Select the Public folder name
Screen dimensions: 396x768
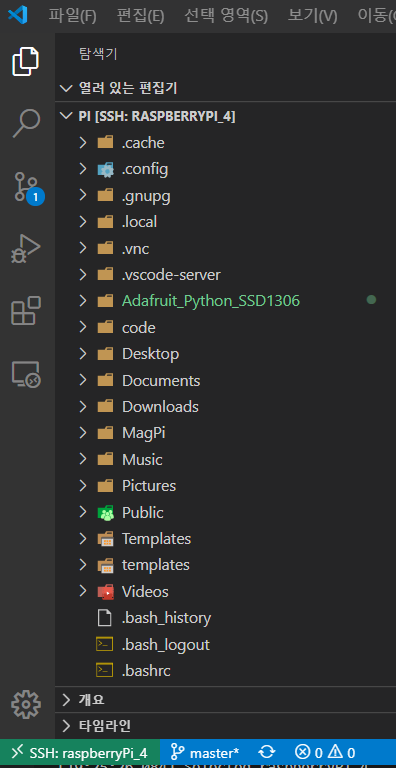click(143, 513)
